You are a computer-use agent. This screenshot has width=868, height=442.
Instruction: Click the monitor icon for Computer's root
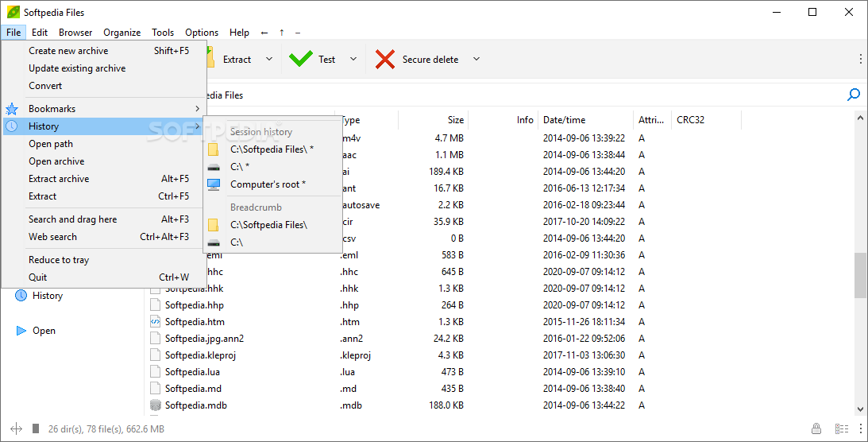point(214,184)
